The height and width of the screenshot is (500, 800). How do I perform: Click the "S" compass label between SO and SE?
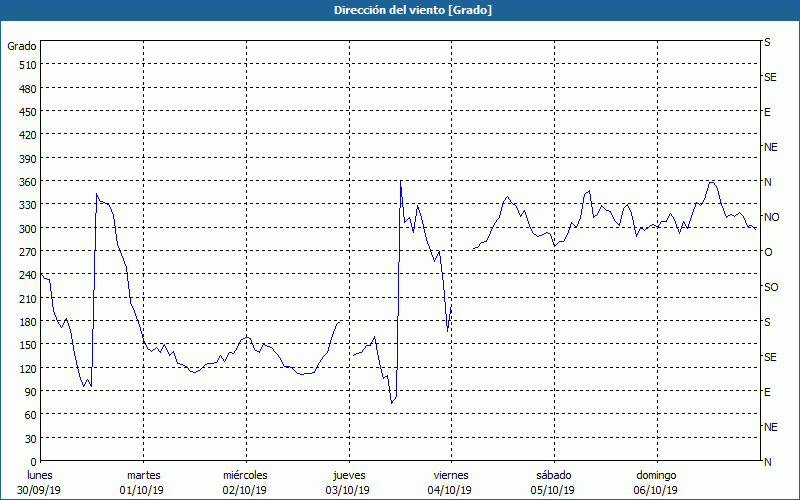[x=767, y=322]
